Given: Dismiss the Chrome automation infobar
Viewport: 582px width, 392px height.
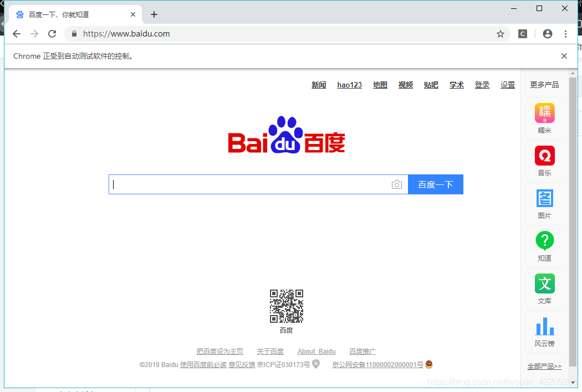Looking at the screenshot, I should 564,56.
